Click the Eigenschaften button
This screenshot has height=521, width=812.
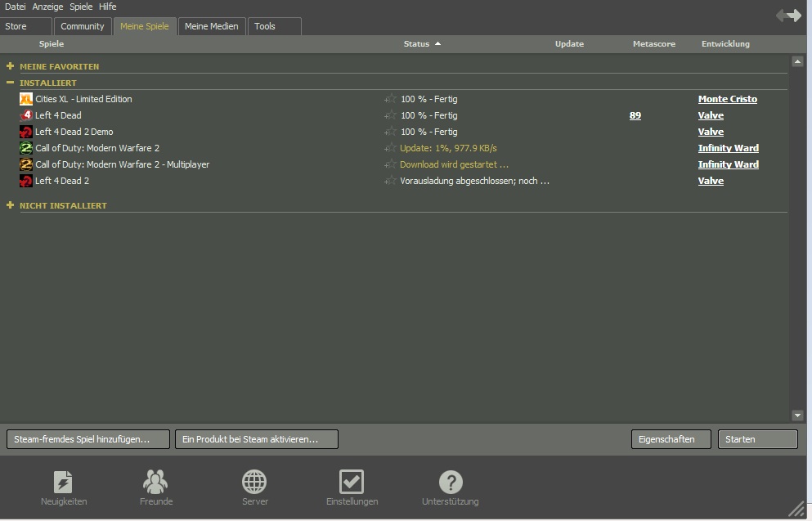click(671, 439)
